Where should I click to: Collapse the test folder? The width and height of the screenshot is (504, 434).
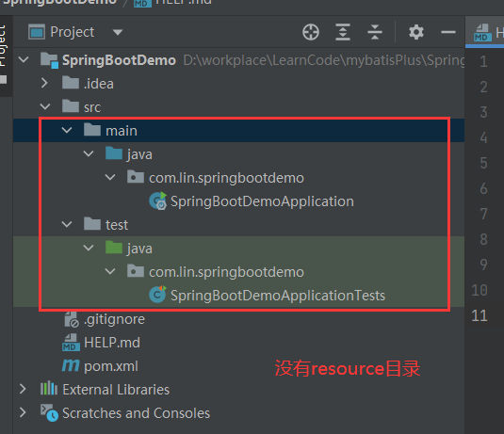coord(67,224)
